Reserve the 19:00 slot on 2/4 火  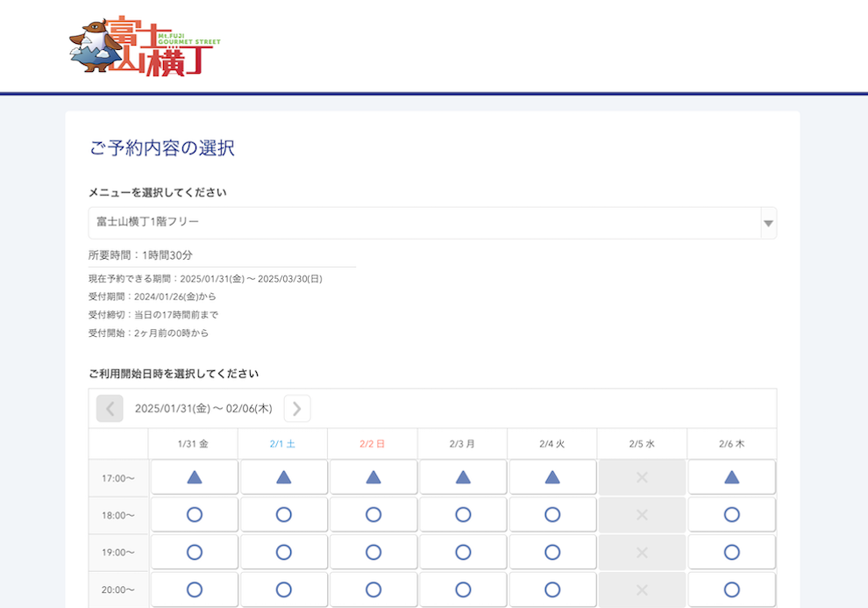coord(552,552)
